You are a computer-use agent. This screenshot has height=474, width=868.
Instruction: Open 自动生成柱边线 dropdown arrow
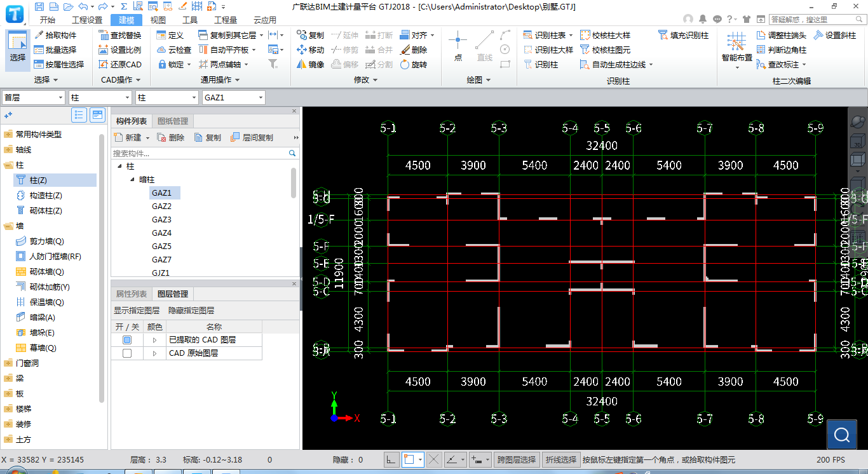pos(651,64)
